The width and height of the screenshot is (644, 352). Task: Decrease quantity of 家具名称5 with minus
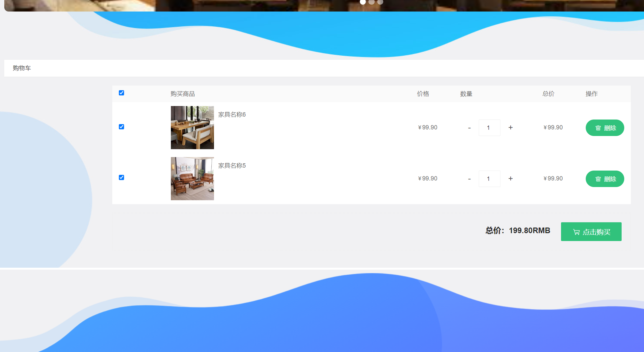point(469,179)
